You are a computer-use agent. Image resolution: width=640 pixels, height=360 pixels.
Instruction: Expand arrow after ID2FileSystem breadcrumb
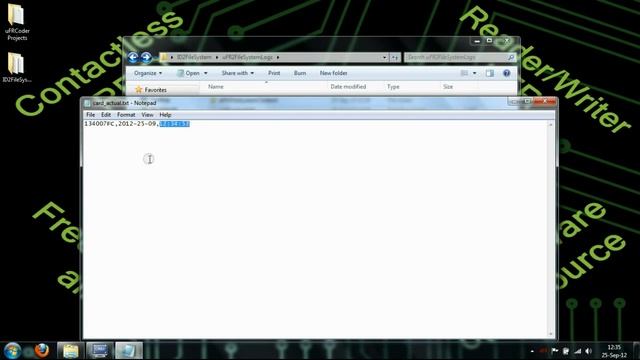[217, 58]
